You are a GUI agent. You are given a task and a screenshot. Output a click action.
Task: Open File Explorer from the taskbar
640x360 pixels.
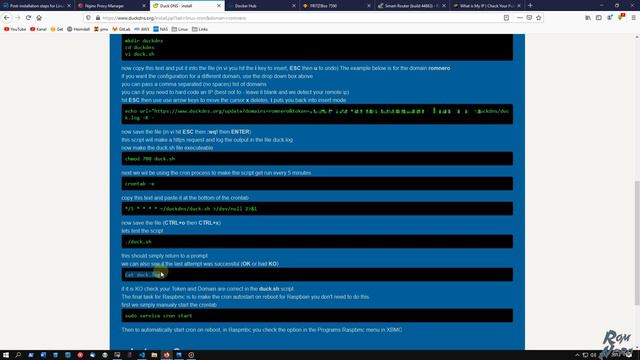(x=154, y=355)
